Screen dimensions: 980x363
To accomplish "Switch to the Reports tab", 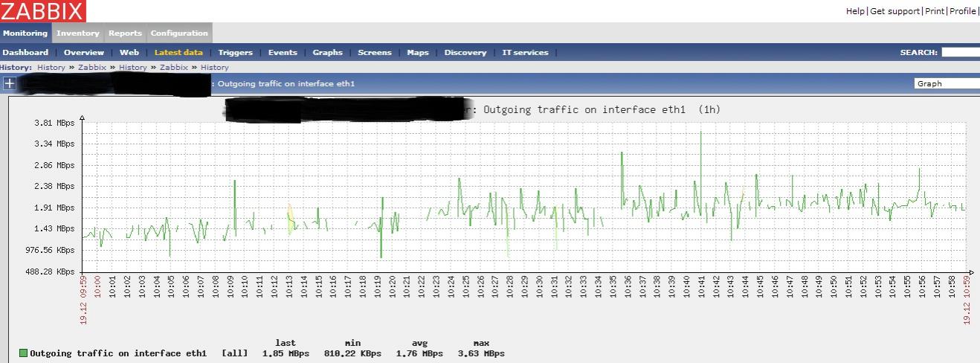I will pyautogui.click(x=125, y=33).
